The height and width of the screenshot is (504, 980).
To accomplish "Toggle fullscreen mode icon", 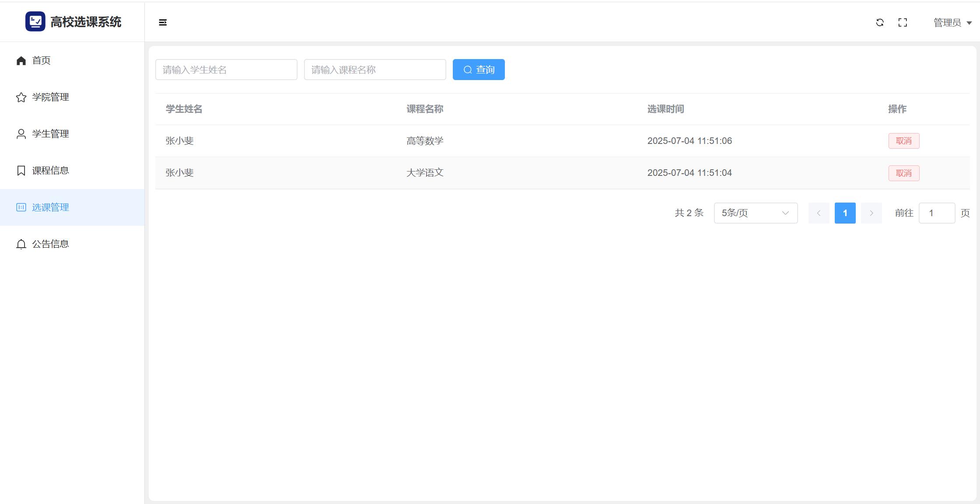I will point(903,22).
